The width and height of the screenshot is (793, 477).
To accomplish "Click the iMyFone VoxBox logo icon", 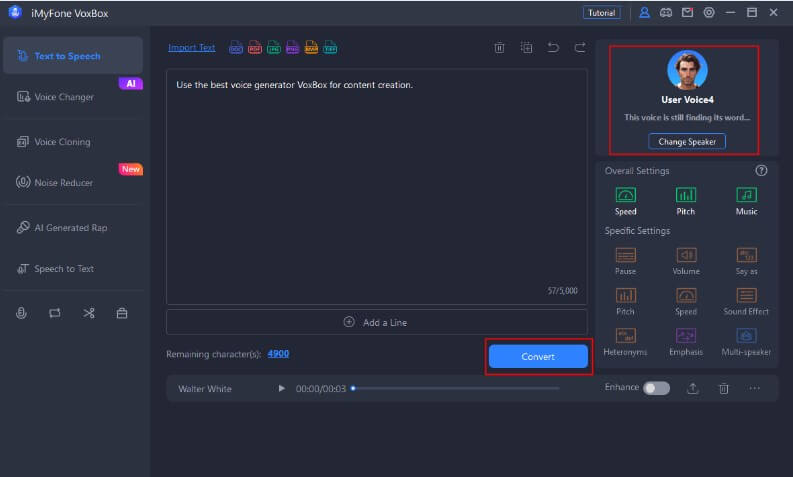I will coord(15,13).
